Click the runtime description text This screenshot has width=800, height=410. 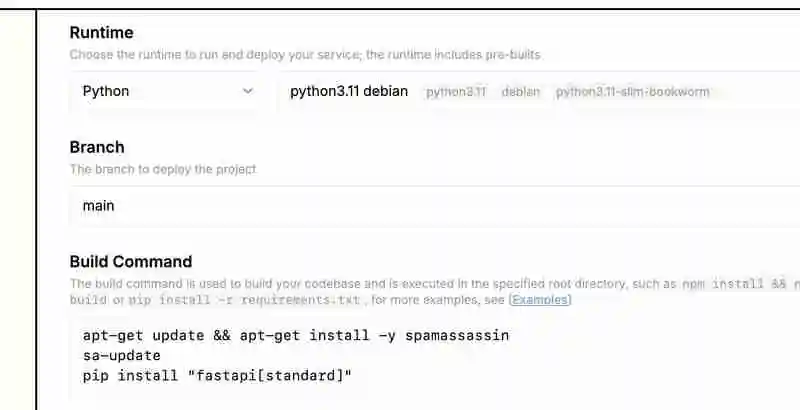tap(305, 55)
